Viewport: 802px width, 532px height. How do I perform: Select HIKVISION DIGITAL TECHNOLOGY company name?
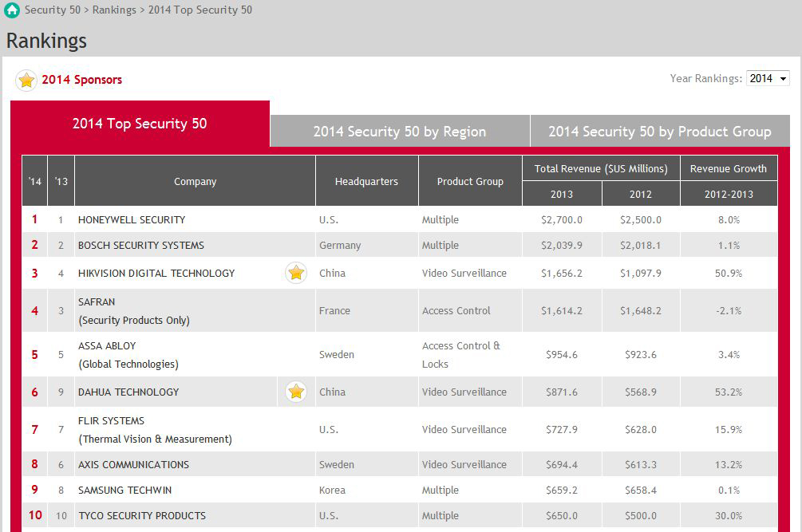[x=156, y=274]
